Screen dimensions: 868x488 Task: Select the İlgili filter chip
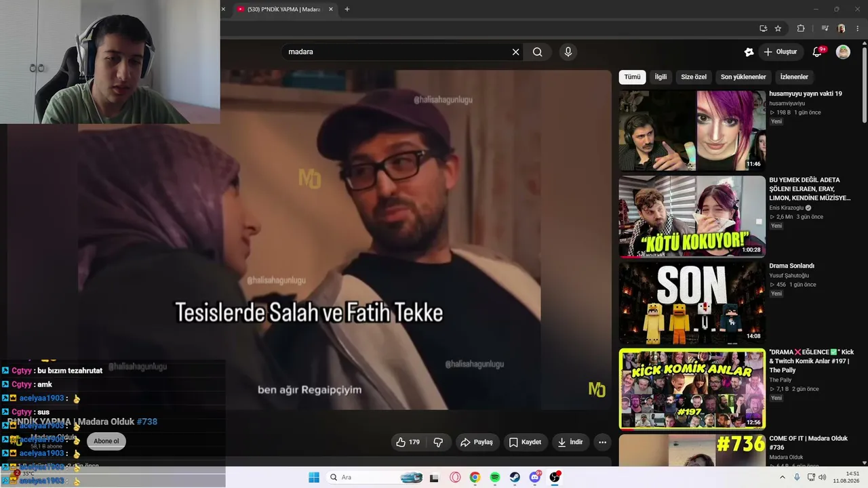point(660,77)
